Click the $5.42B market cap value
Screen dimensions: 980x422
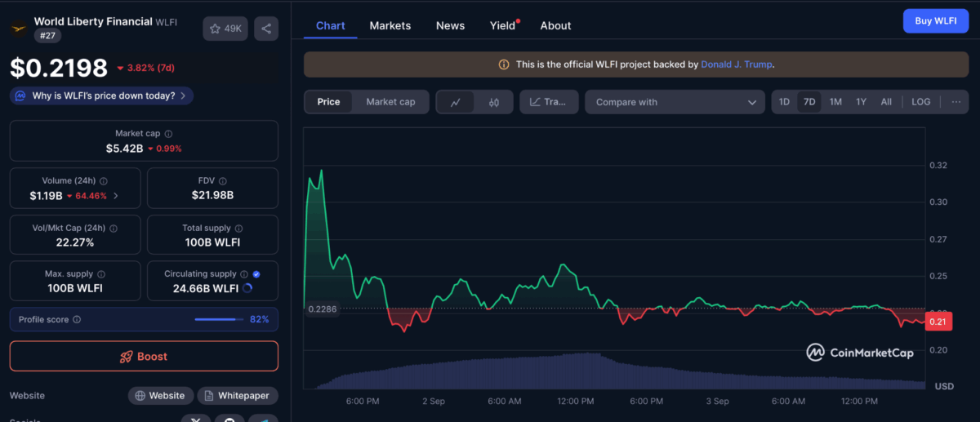[x=124, y=149]
